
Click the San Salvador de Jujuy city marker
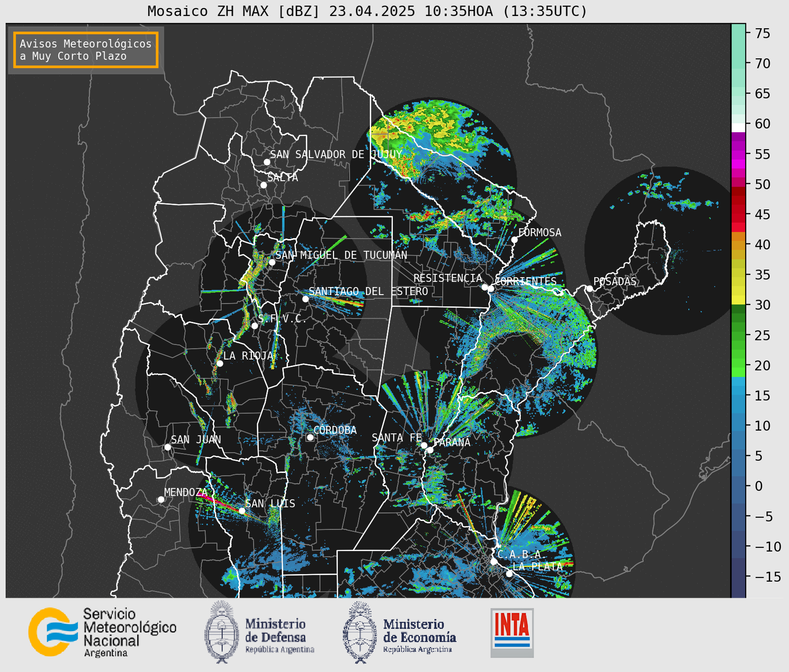point(267,162)
